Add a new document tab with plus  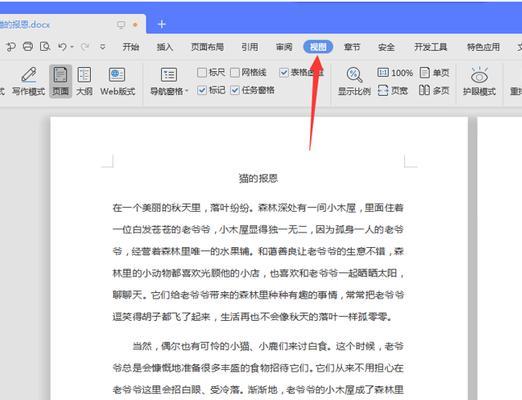pos(162,24)
